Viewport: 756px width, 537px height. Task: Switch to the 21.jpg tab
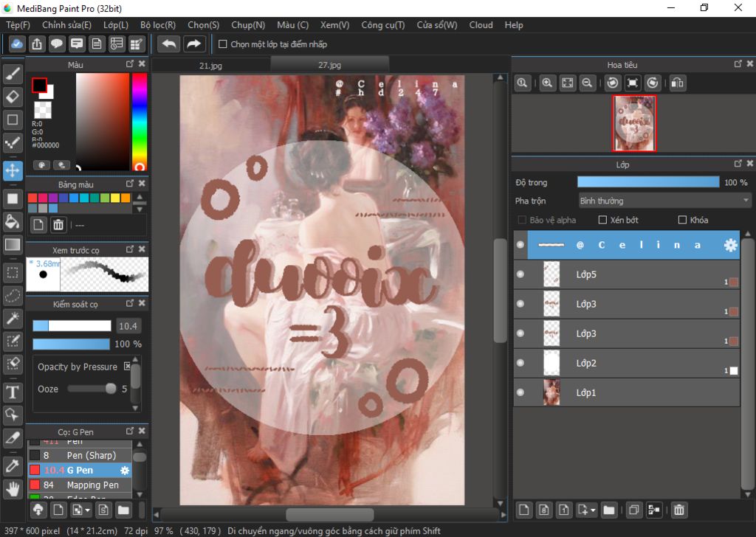(210, 65)
